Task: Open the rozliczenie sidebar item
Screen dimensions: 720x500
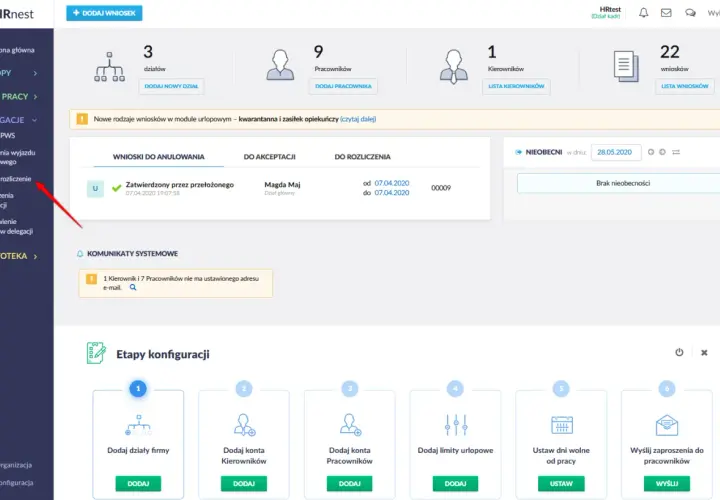Action: (x=16, y=179)
